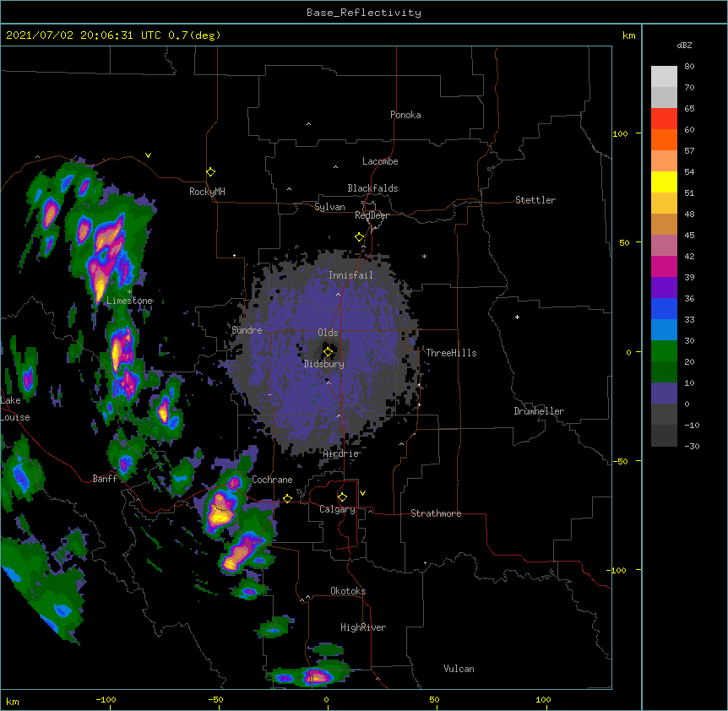Click the Base_Reflectivity title text
This screenshot has width=728, height=711.
point(364,13)
